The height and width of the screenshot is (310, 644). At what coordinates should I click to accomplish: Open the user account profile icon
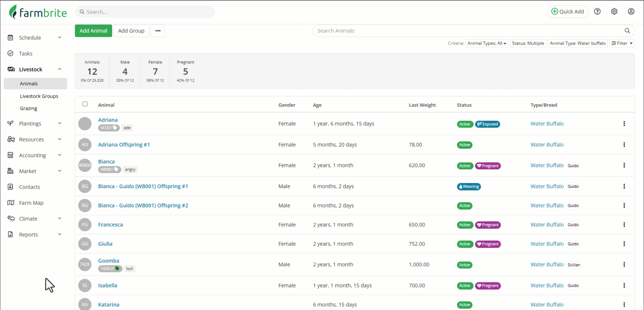point(631,11)
